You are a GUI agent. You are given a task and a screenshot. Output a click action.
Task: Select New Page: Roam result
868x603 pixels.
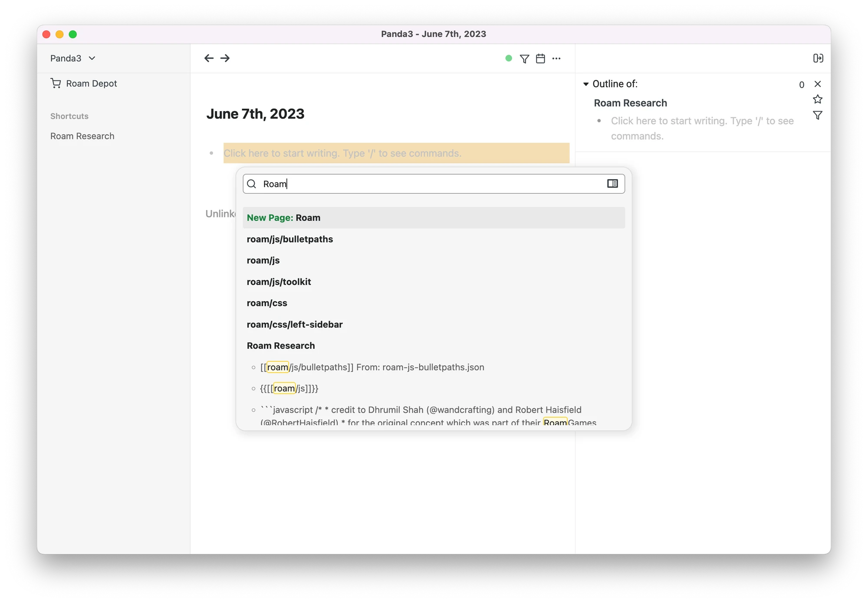434,218
